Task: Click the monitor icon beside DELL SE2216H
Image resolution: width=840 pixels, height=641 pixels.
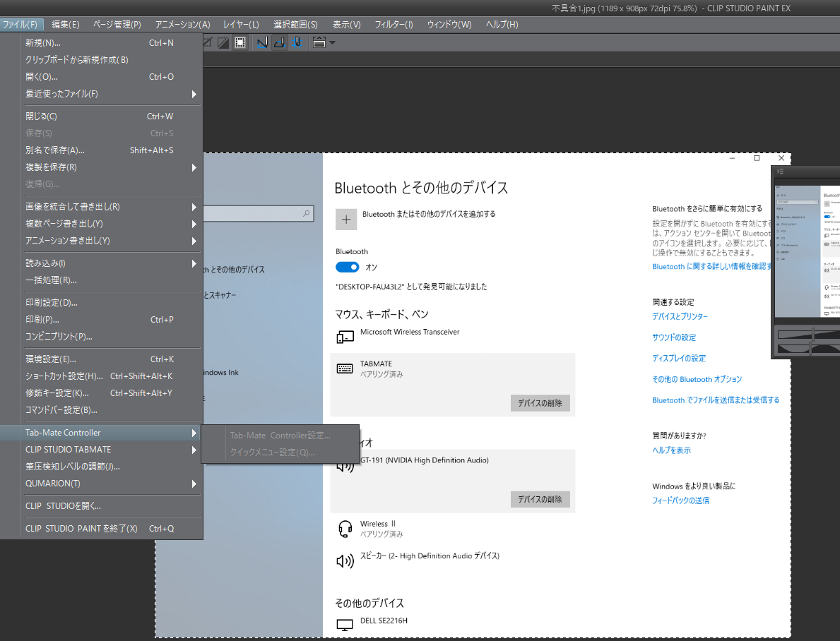Action: [x=345, y=625]
